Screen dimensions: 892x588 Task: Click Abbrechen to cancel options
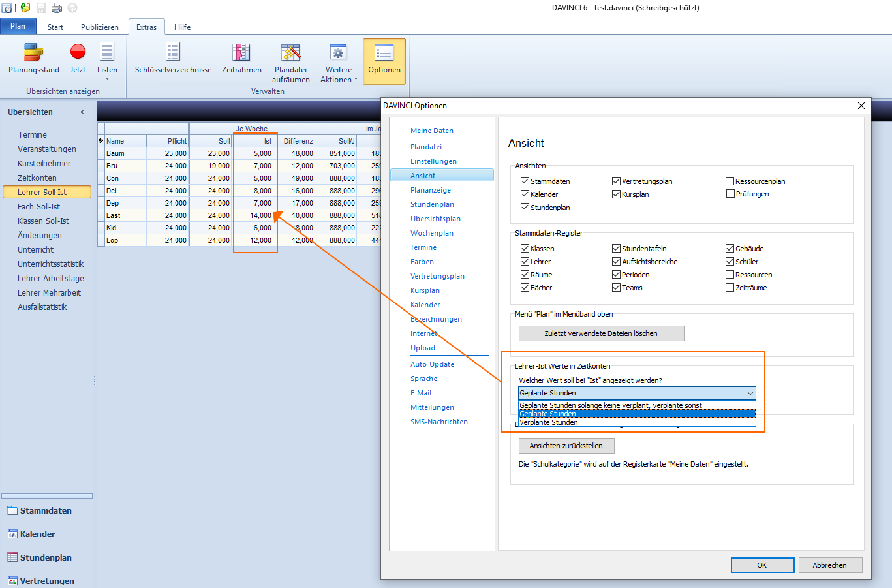[829, 565]
